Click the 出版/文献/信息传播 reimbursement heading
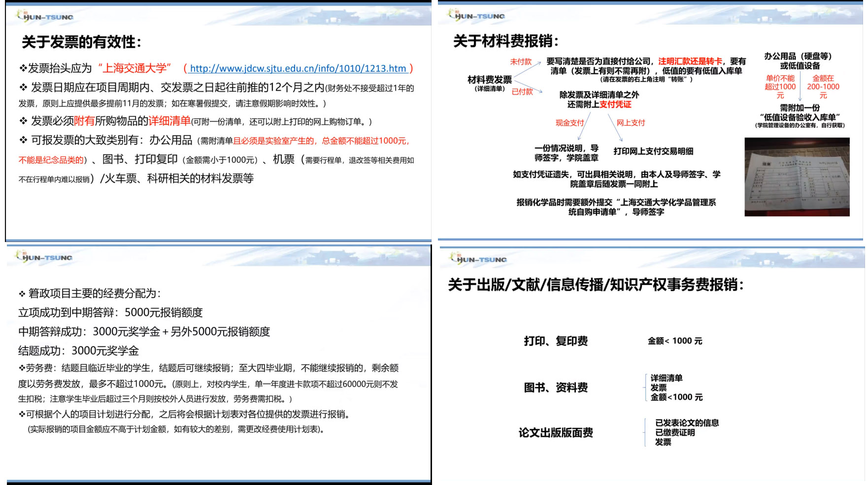 pos(595,284)
